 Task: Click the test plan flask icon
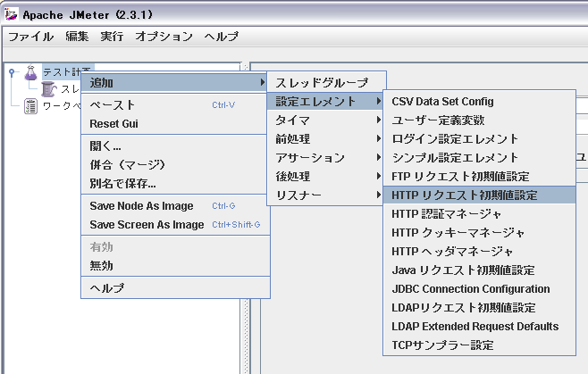click(x=30, y=72)
